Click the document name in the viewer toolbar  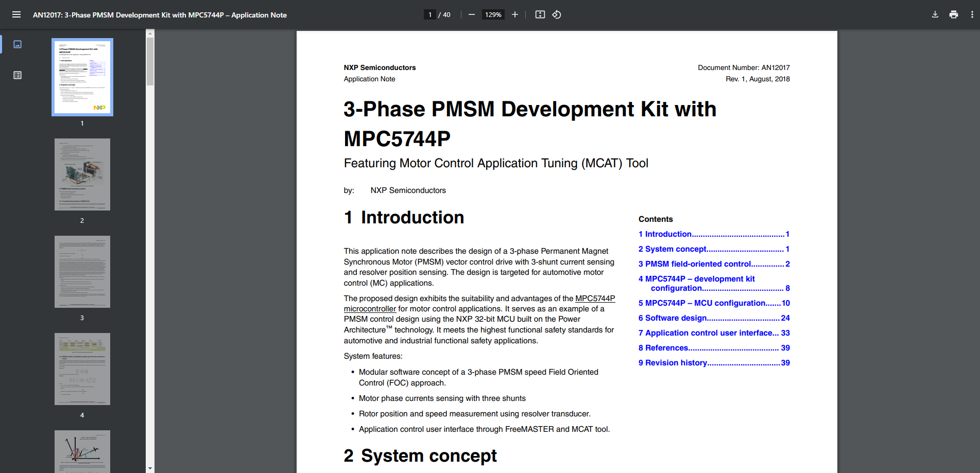pyautogui.click(x=160, y=15)
